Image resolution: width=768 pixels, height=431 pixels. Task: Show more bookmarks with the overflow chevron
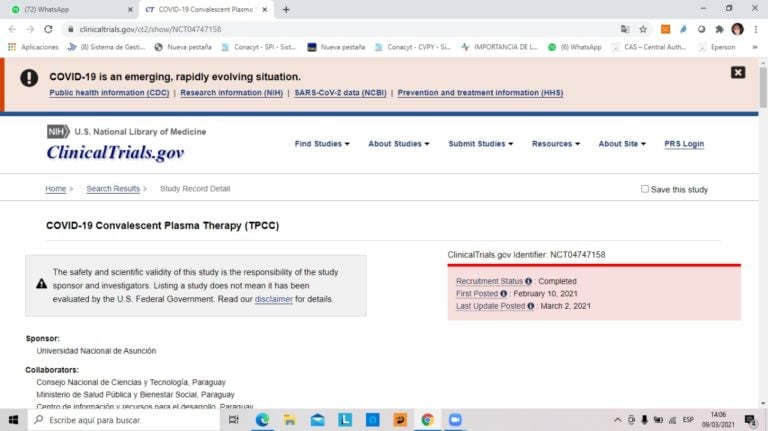tap(755, 47)
